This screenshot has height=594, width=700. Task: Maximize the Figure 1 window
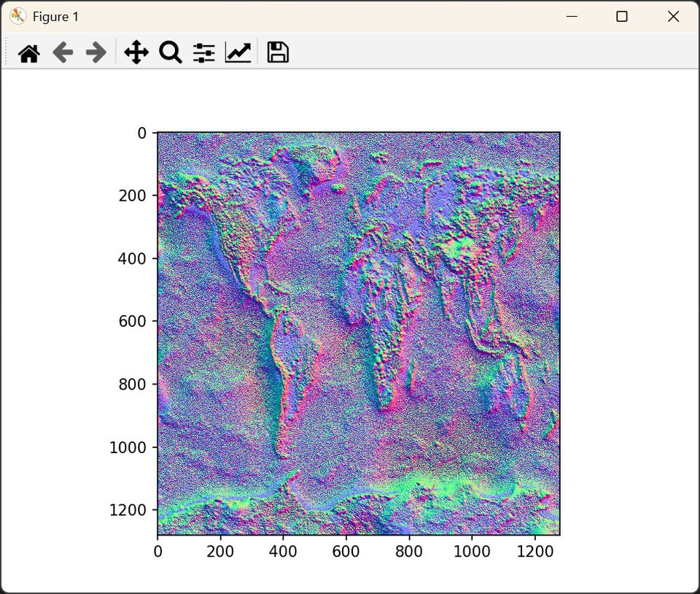[x=622, y=16]
